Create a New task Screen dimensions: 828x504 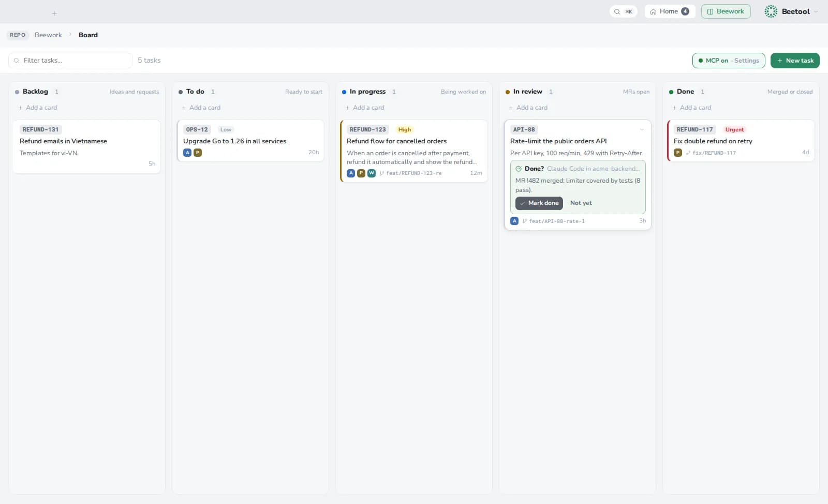(795, 61)
